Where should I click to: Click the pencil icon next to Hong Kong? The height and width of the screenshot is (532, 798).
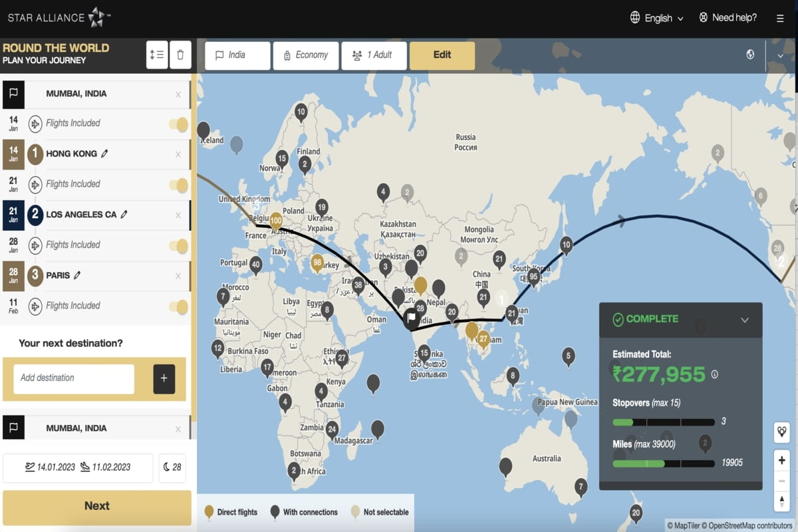coord(104,154)
